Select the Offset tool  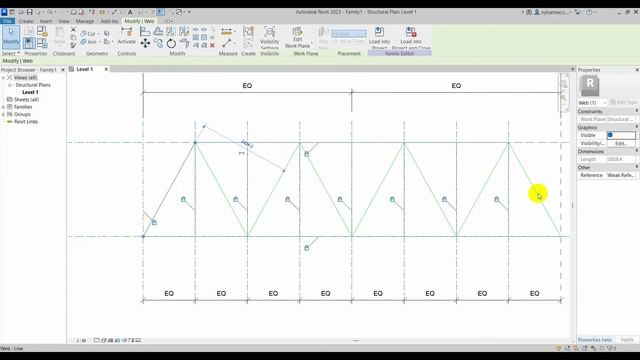pos(158,31)
